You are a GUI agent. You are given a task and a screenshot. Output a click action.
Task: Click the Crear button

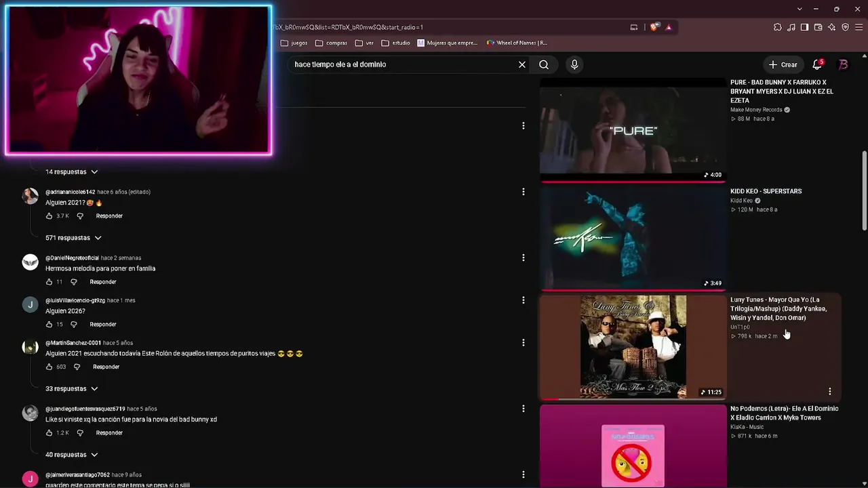point(783,64)
